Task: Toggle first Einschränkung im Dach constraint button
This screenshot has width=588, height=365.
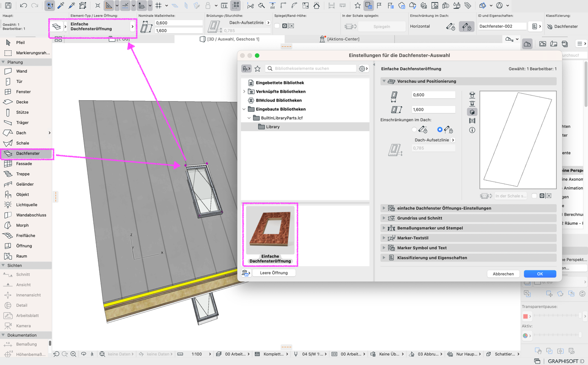Action: [x=451, y=27]
